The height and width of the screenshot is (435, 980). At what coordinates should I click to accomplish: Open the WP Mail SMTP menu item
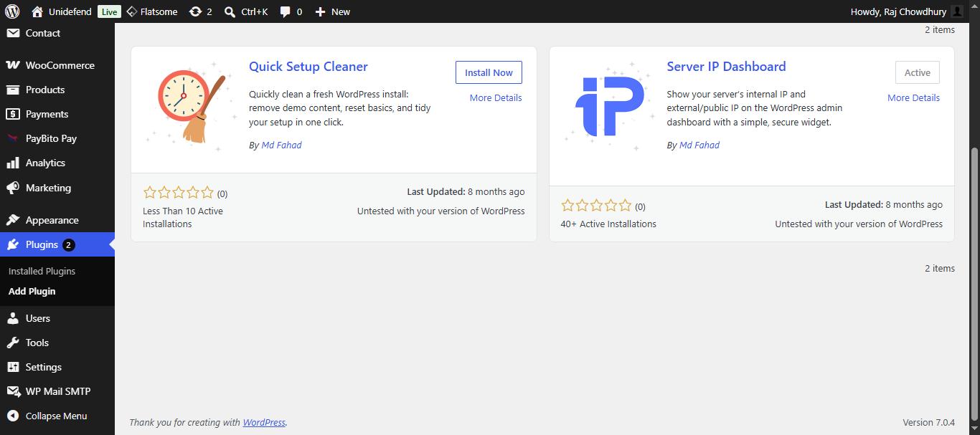57,391
